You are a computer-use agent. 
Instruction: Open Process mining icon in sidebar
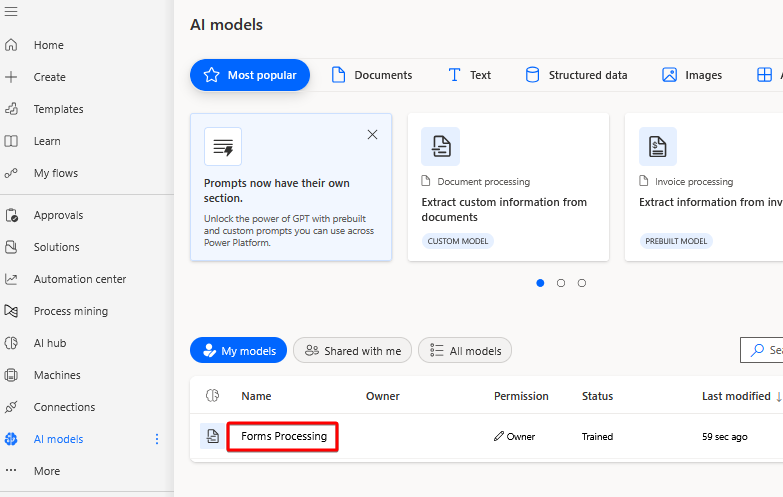tap(11, 311)
